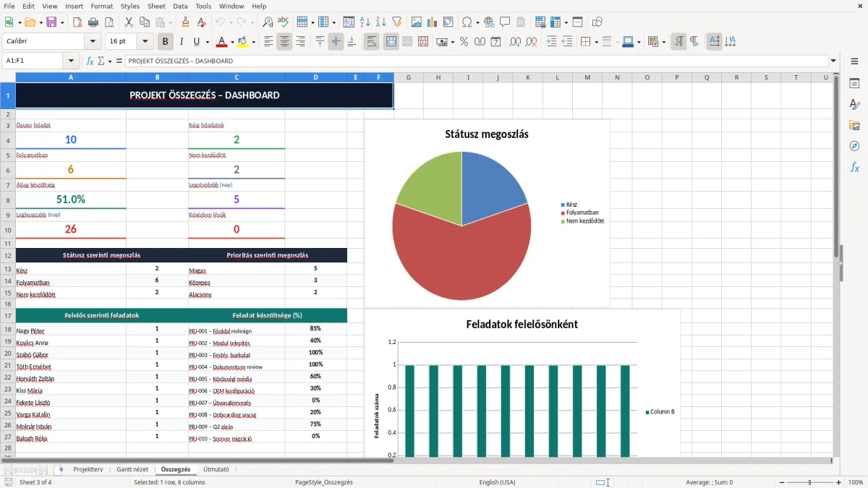The image size is (868, 488).
Task: Expand the formula bar input line arrow
Action: (833, 61)
